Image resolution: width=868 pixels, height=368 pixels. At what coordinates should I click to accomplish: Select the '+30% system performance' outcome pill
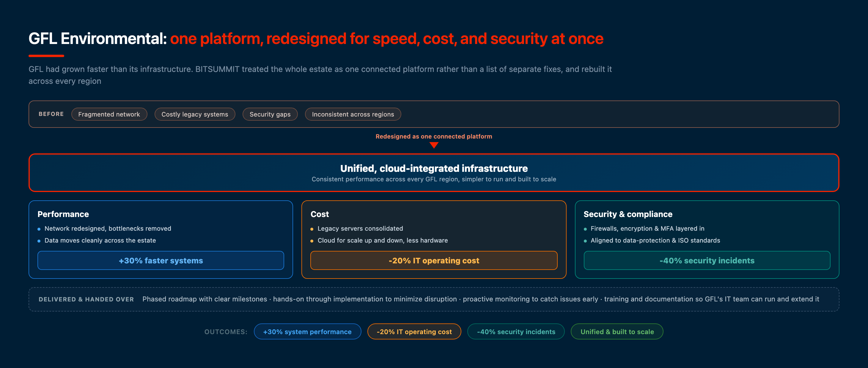(x=307, y=332)
